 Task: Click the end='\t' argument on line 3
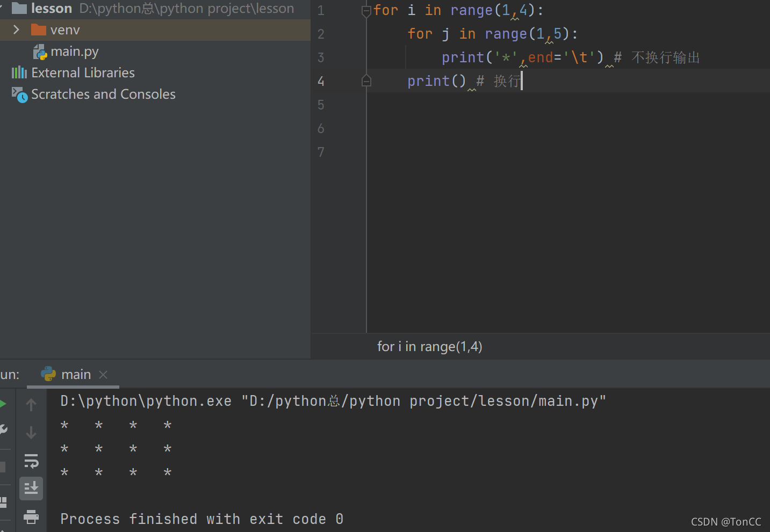pyautogui.click(x=562, y=57)
